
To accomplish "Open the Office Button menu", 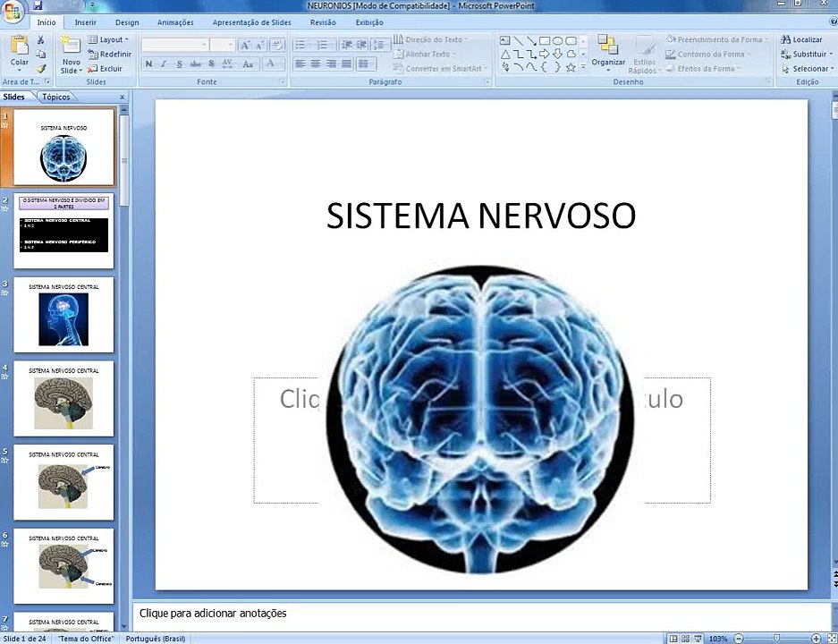I will [x=12, y=12].
